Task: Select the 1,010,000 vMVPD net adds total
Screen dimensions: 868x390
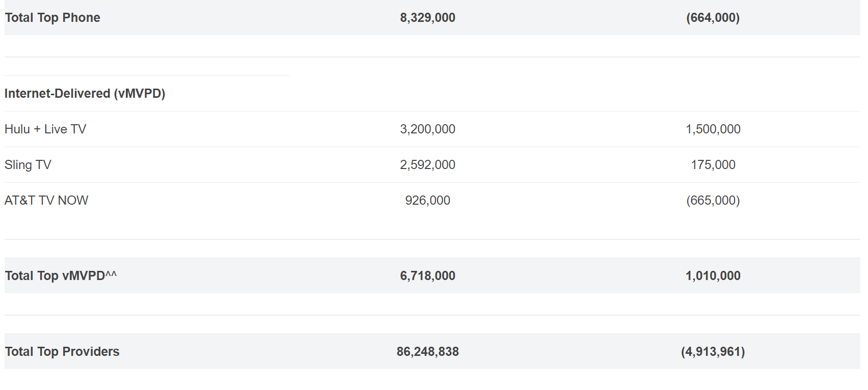Action: [x=713, y=276]
